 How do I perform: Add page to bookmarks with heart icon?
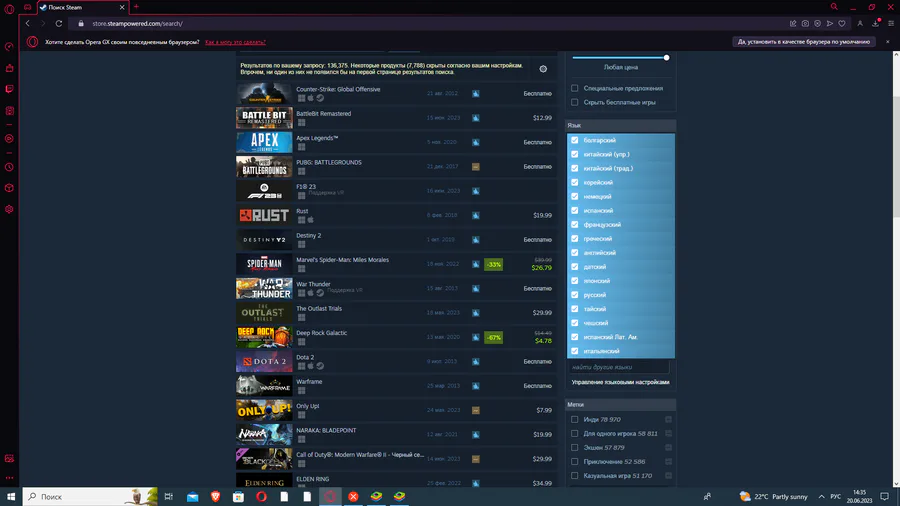pyautogui.click(x=842, y=24)
